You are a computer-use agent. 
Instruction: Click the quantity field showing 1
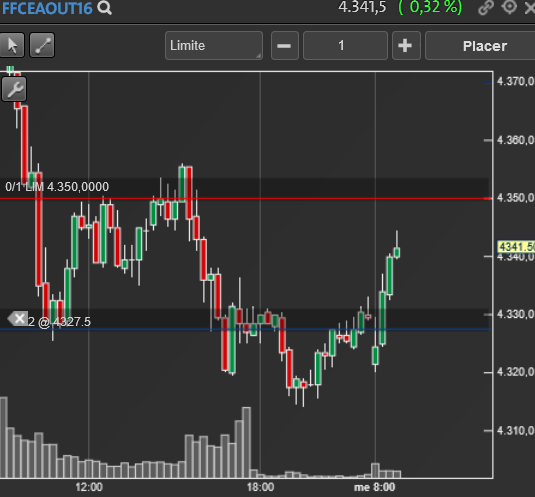pos(345,46)
